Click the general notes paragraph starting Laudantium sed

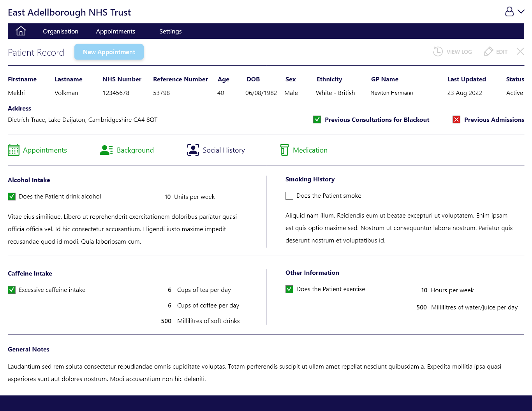point(255,373)
